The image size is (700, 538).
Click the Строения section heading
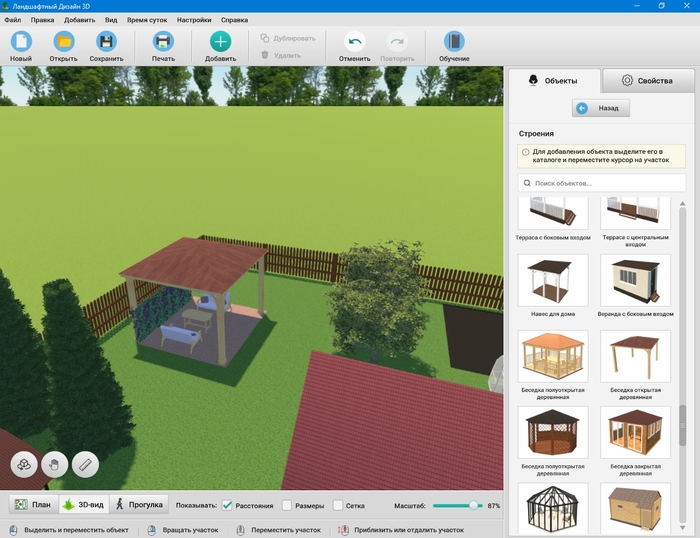536,133
